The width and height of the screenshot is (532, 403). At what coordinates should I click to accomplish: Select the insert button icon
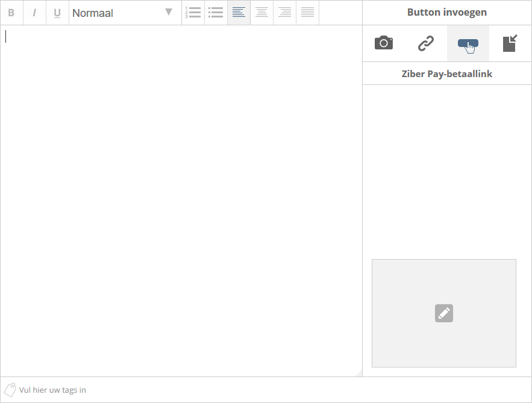[x=468, y=43]
